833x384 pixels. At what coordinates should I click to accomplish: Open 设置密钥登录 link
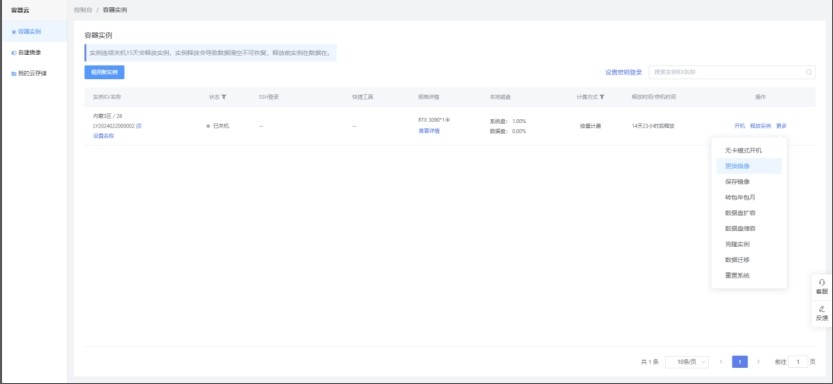(x=624, y=72)
